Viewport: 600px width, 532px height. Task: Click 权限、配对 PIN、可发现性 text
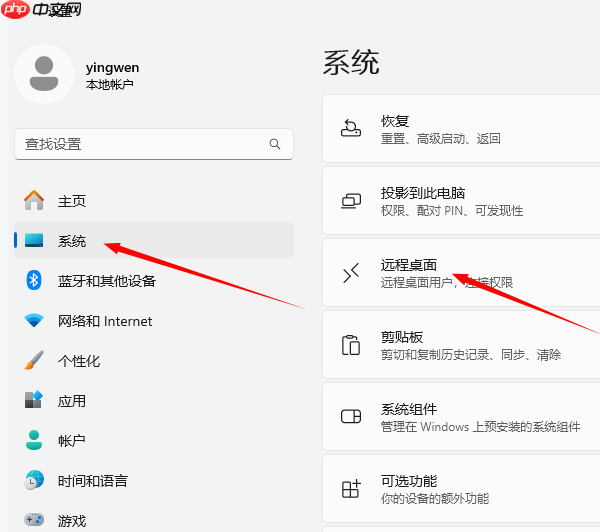pyautogui.click(x=452, y=211)
